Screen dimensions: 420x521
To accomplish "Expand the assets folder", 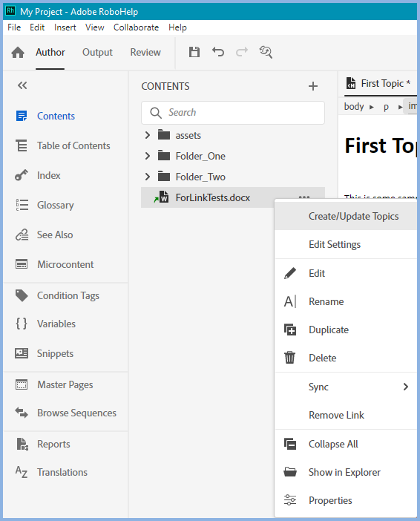I will [x=148, y=135].
